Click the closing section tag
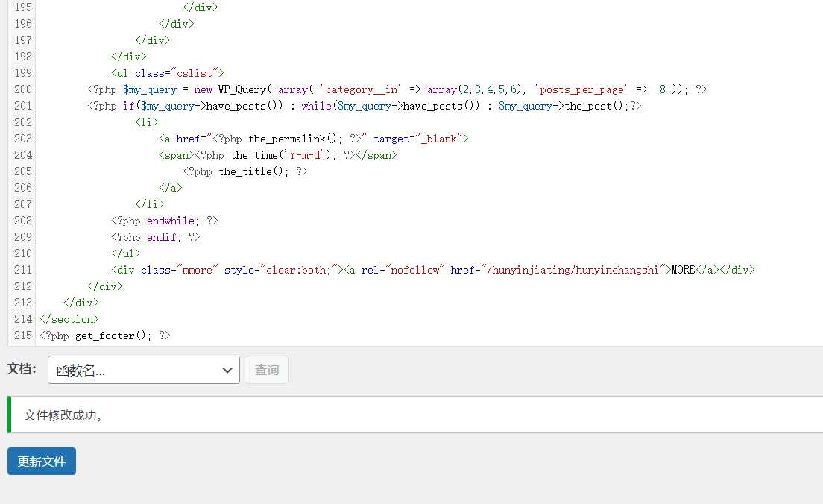The image size is (823, 504). 69,319
